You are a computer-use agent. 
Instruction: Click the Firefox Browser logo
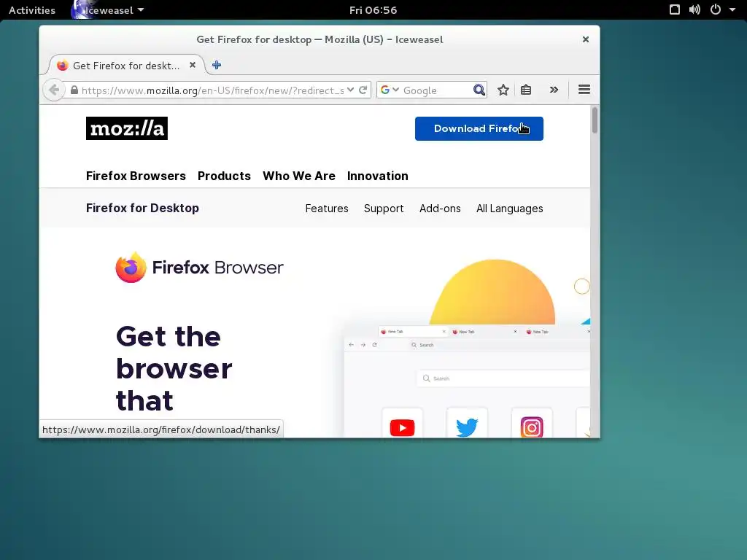(199, 267)
